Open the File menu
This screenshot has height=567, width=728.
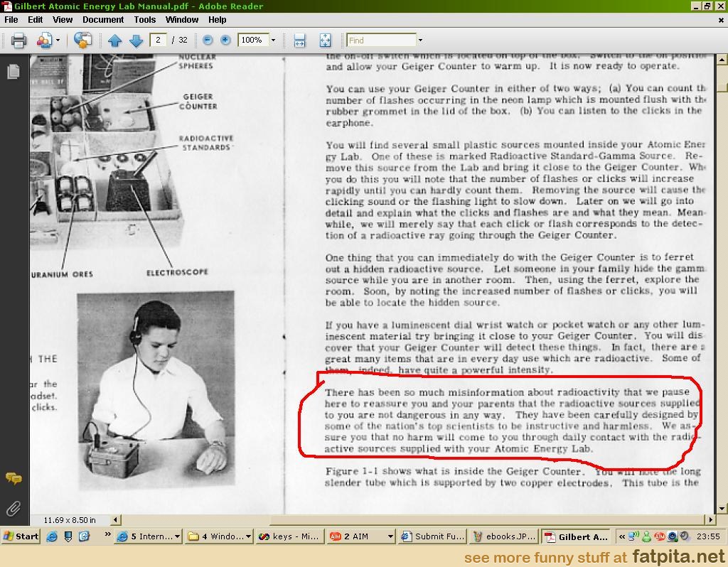11,20
